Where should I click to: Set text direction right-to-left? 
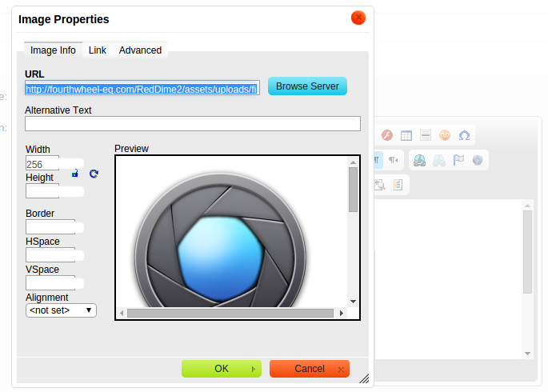point(393,160)
